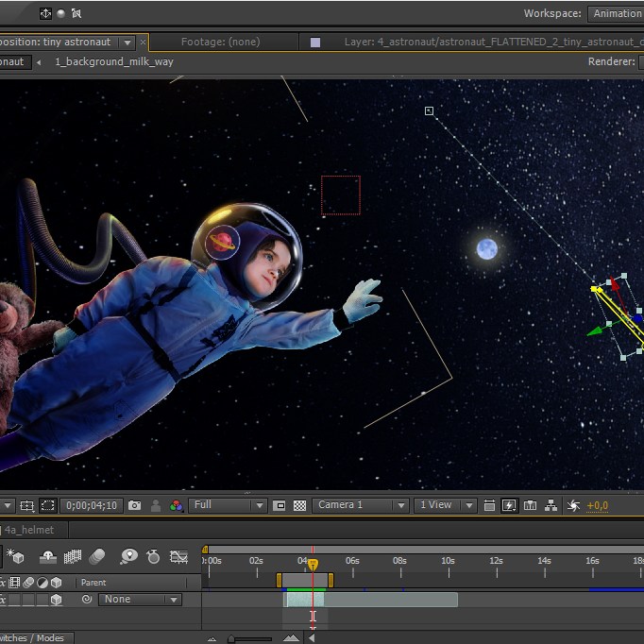Take a snapshot with the camera icon
The image size is (644, 644).
[134, 506]
